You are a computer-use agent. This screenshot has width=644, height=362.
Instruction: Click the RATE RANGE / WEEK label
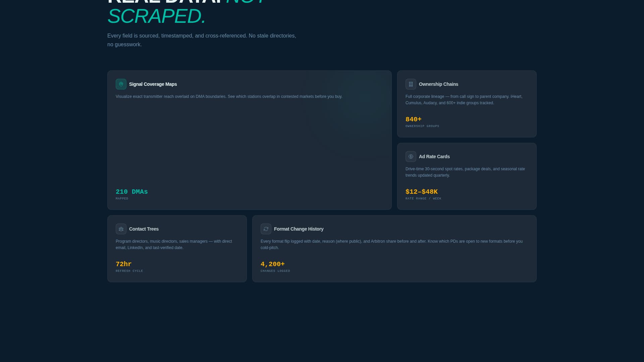[x=423, y=199]
